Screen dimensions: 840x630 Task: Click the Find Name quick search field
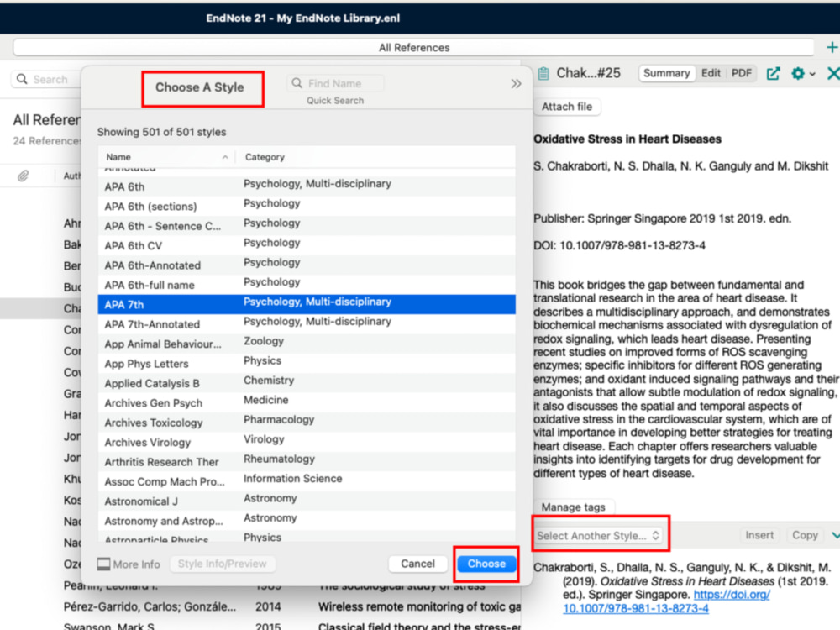pyautogui.click(x=335, y=83)
